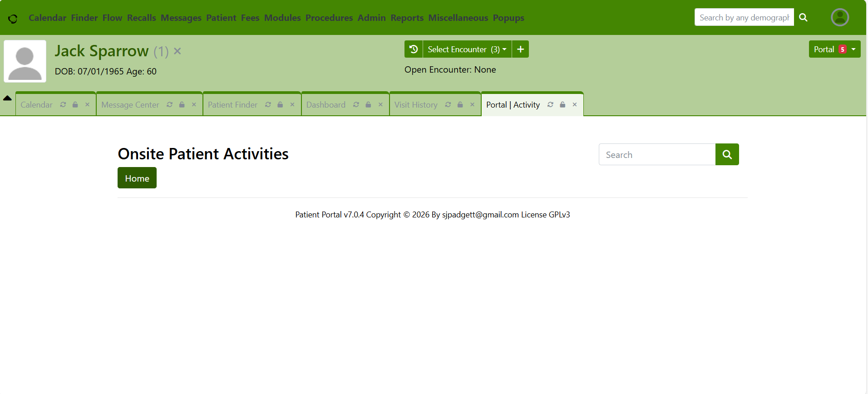Add a new encounter with plus icon
The height and width of the screenshot is (394, 868).
coord(520,49)
